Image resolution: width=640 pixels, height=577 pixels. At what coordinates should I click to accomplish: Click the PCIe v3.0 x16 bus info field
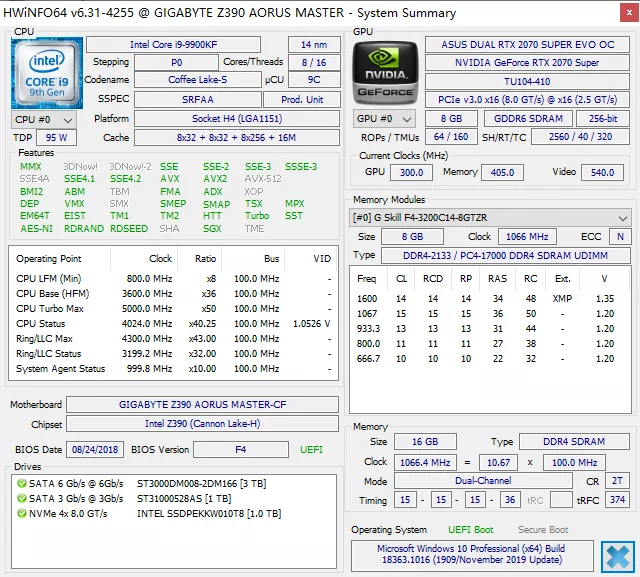point(527,100)
